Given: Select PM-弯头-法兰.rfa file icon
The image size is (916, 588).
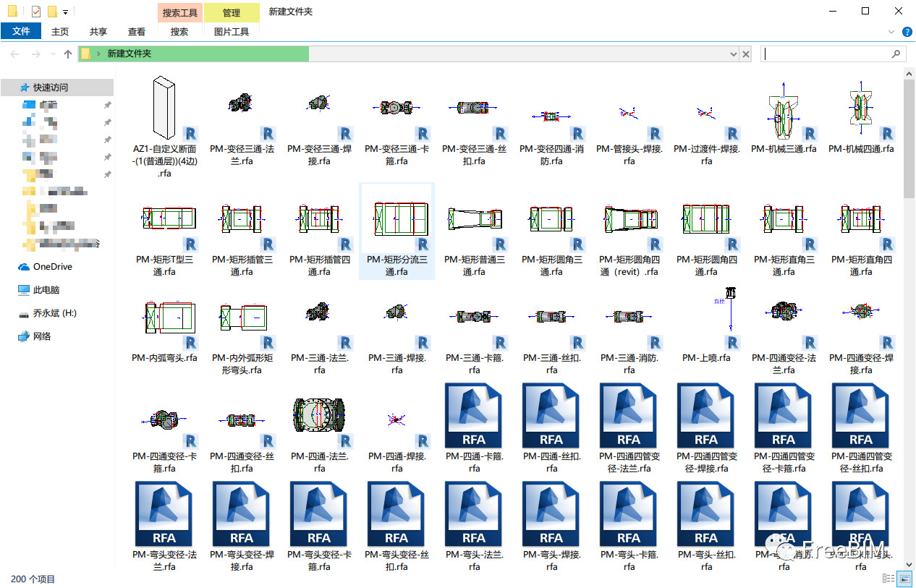Looking at the screenshot, I should [474, 514].
